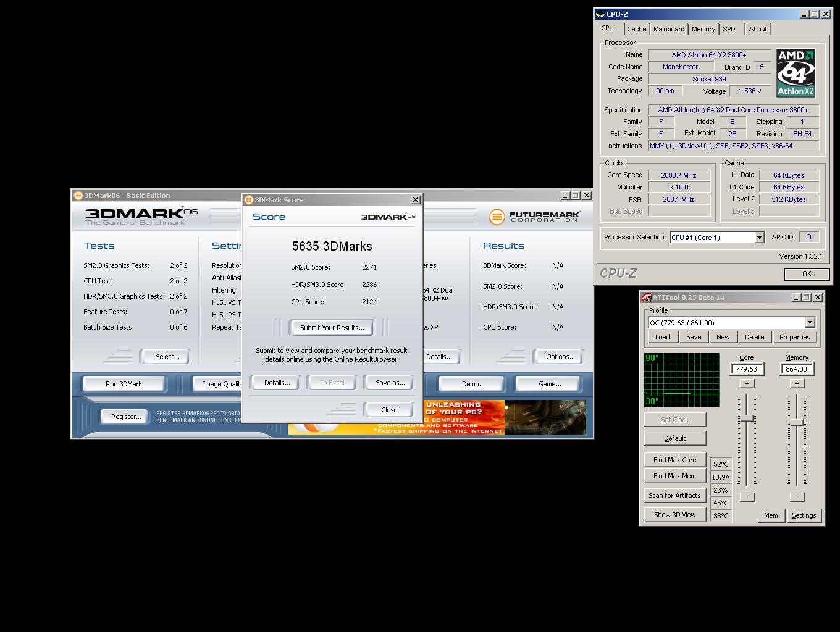Image resolution: width=840 pixels, height=632 pixels.
Task: Click the 3DMark06 title bar icon
Action: click(x=78, y=196)
